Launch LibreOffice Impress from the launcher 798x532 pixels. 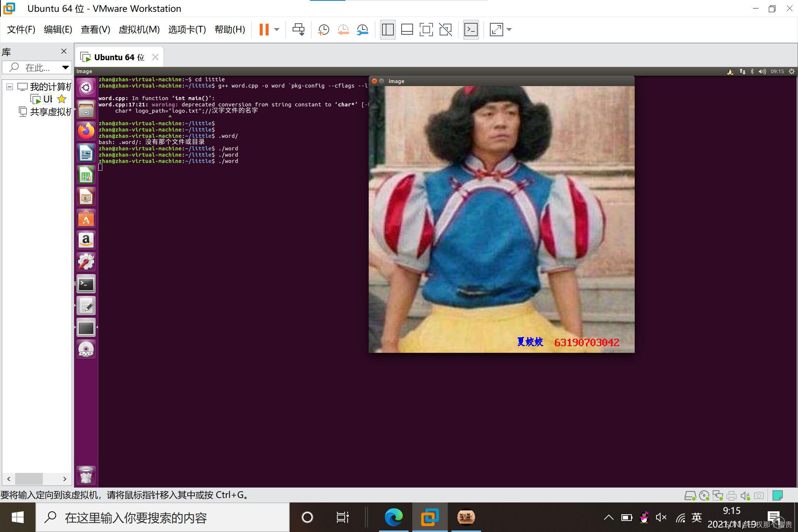(x=86, y=197)
